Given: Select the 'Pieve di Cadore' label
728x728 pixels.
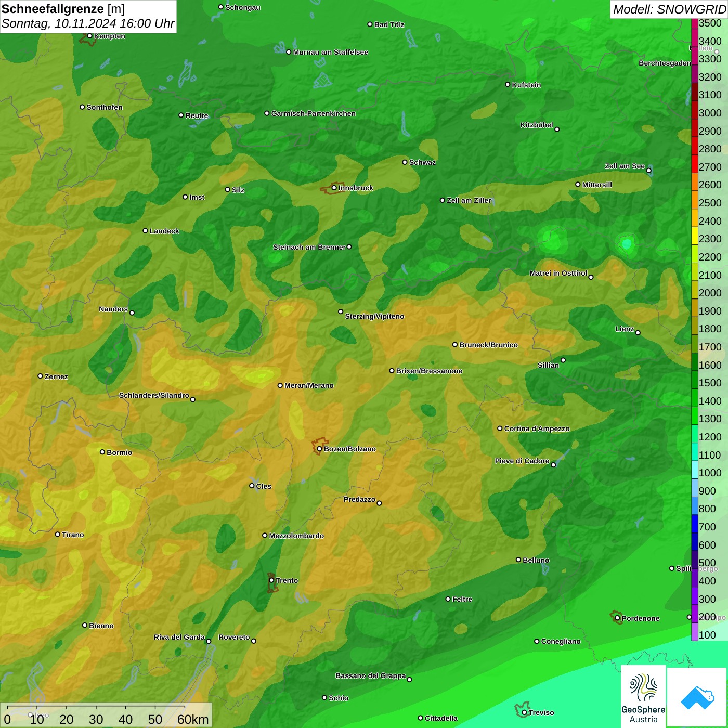Looking at the screenshot, I should point(522,461).
